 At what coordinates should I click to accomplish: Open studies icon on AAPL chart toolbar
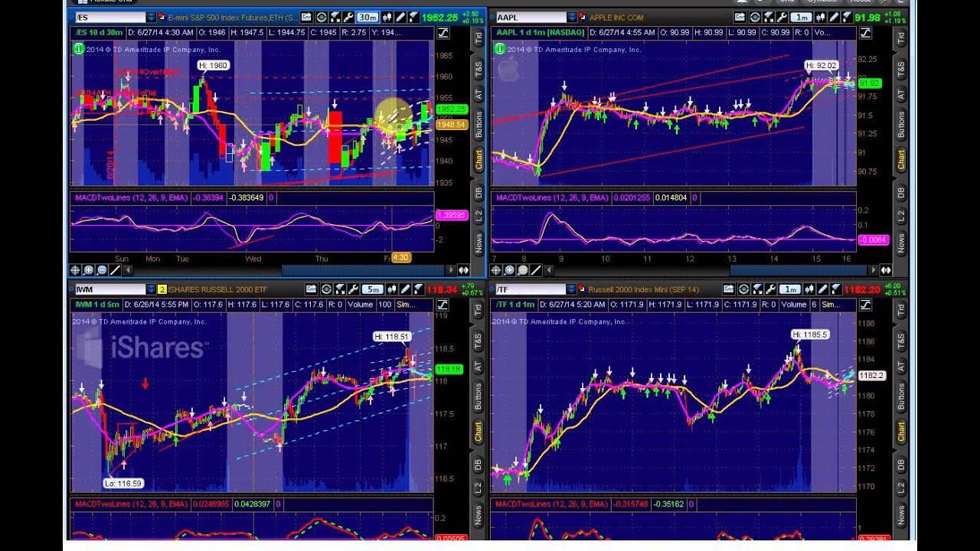pyautogui.click(x=769, y=17)
